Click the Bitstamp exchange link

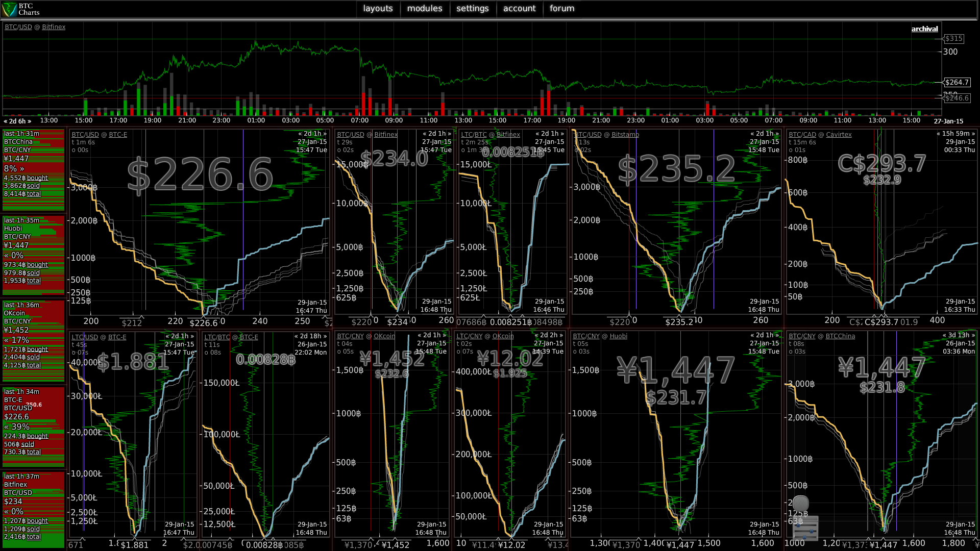pos(625,135)
